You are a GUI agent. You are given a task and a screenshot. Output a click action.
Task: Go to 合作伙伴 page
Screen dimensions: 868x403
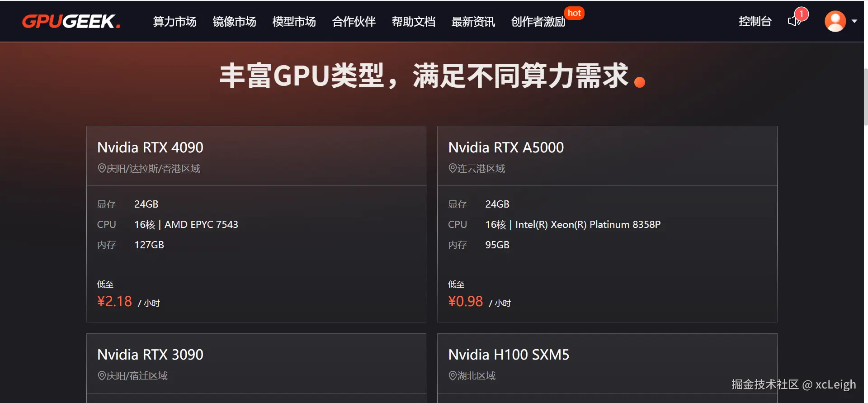(354, 22)
